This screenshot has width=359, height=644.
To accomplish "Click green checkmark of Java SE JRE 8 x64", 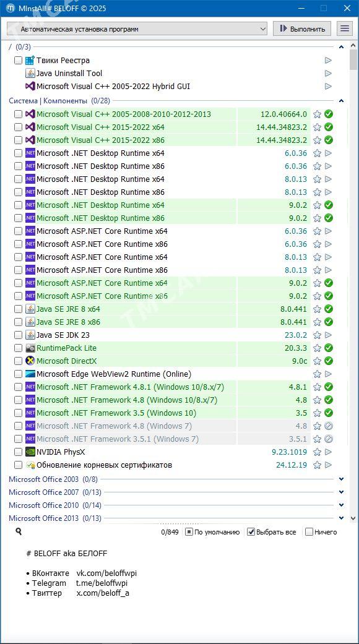I will pyautogui.click(x=328, y=309).
